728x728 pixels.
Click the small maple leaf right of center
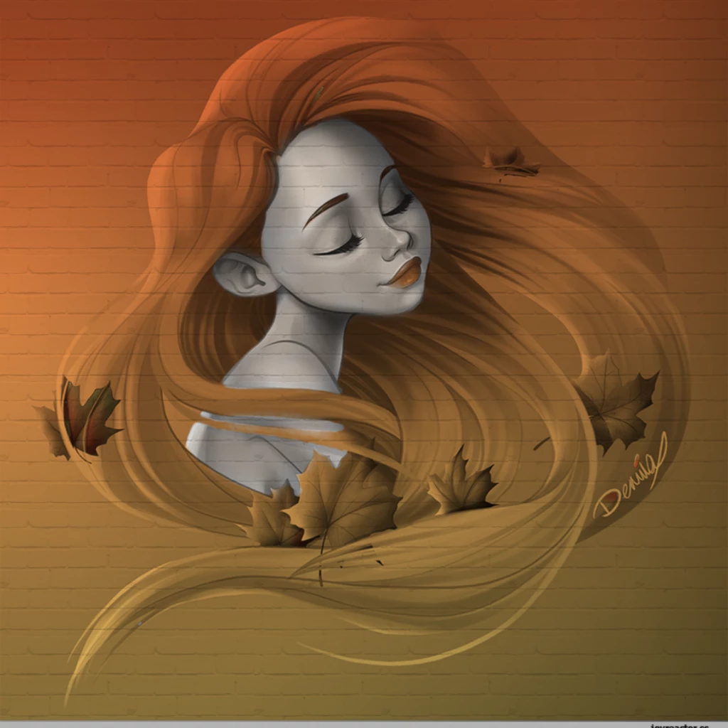461,483
